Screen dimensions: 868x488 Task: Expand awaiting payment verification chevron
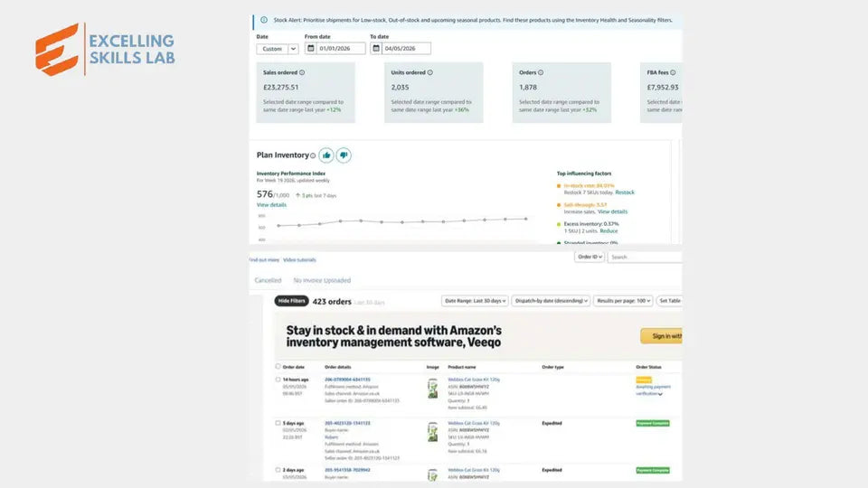pos(660,394)
